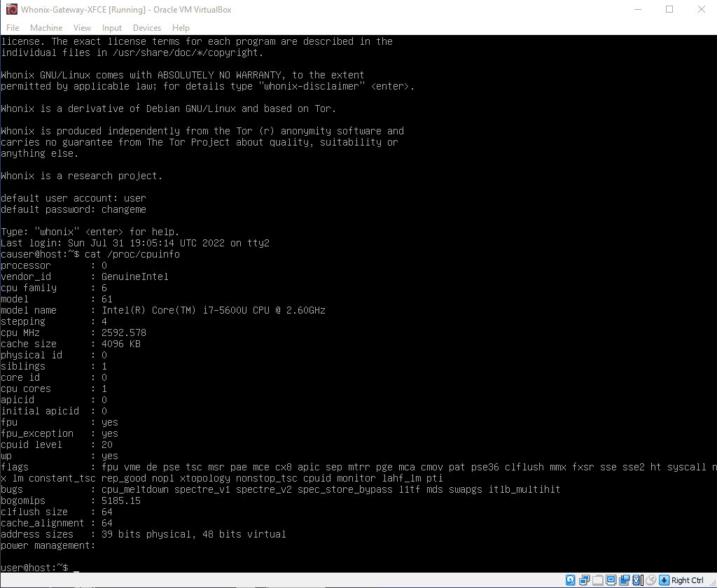
Task: Click the 'initial apicid : 0' line
Action: click(x=54, y=411)
